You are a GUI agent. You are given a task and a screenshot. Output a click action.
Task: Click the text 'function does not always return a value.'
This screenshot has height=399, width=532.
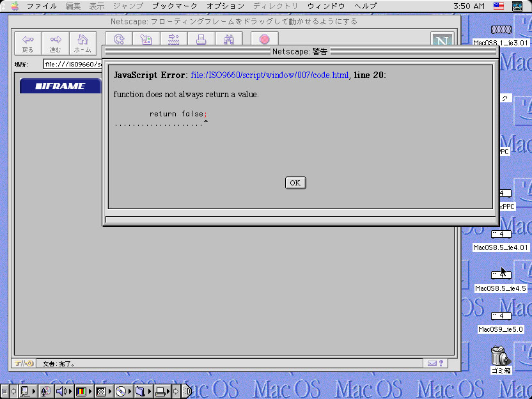click(x=186, y=95)
